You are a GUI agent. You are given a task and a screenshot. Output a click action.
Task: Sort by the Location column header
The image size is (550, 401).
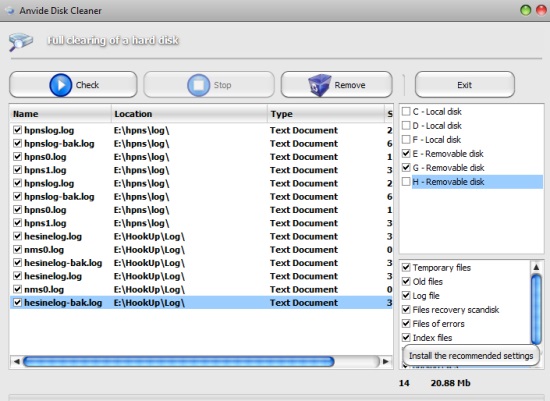coord(189,114)
